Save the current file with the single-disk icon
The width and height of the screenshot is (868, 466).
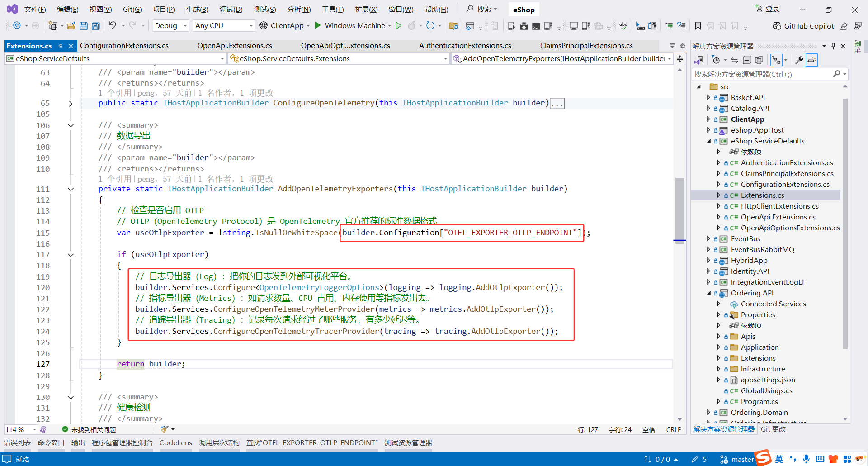84,26
